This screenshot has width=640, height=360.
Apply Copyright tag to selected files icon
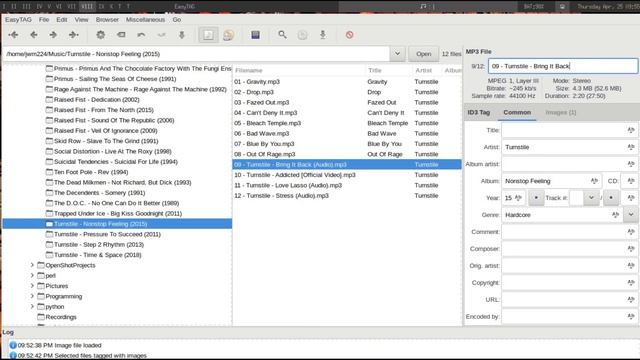click(x=631, y=282)
